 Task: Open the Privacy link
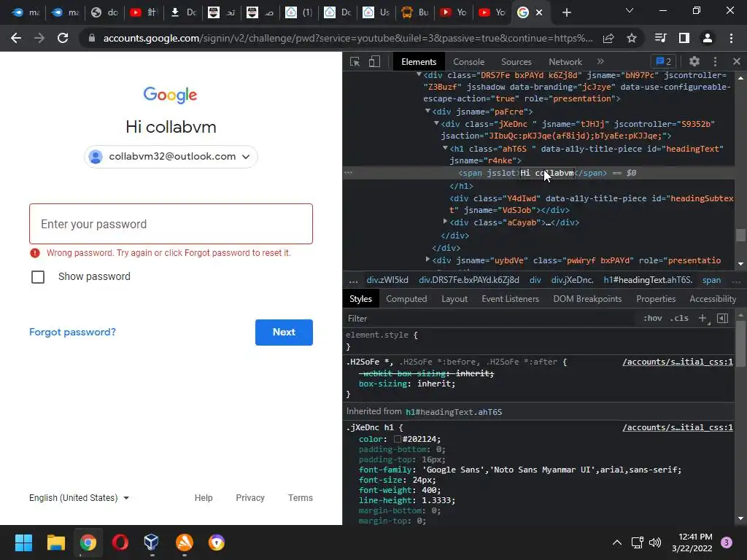[250, 497]
